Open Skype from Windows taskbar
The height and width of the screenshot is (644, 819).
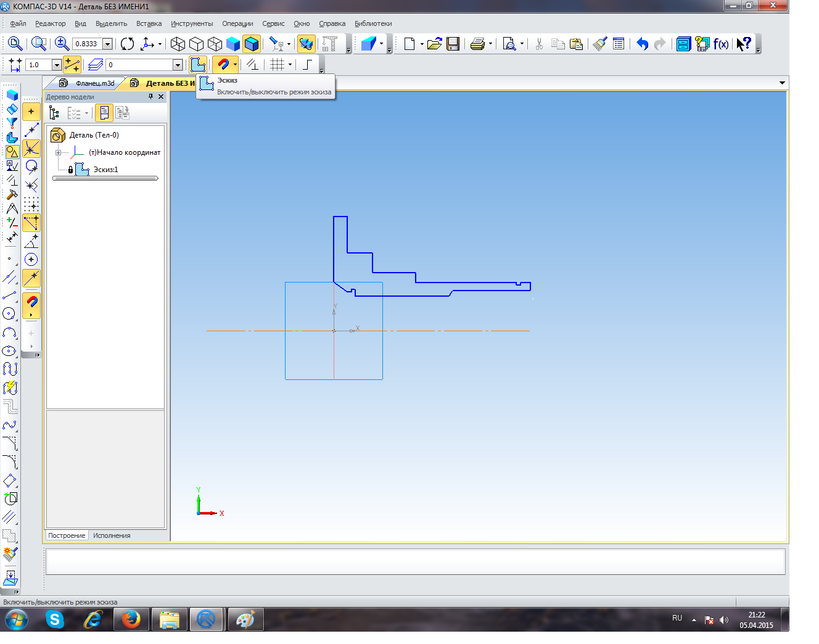click(55, 619)
